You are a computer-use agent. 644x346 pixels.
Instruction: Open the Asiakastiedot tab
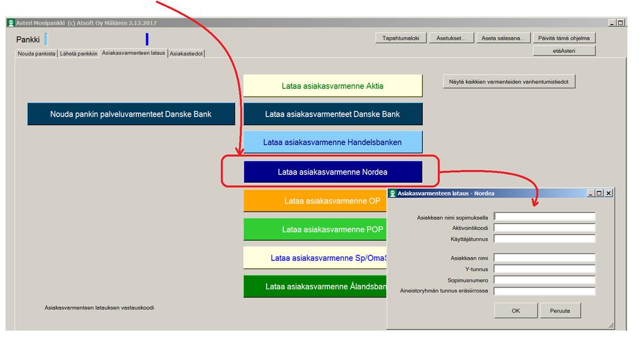(x=186, y=54)
